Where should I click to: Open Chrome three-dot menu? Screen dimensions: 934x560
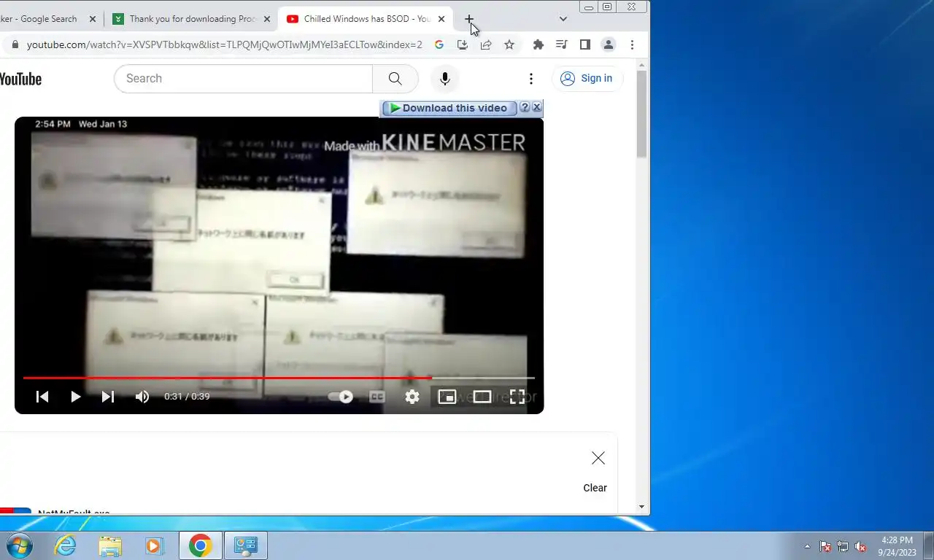point(632,44)
